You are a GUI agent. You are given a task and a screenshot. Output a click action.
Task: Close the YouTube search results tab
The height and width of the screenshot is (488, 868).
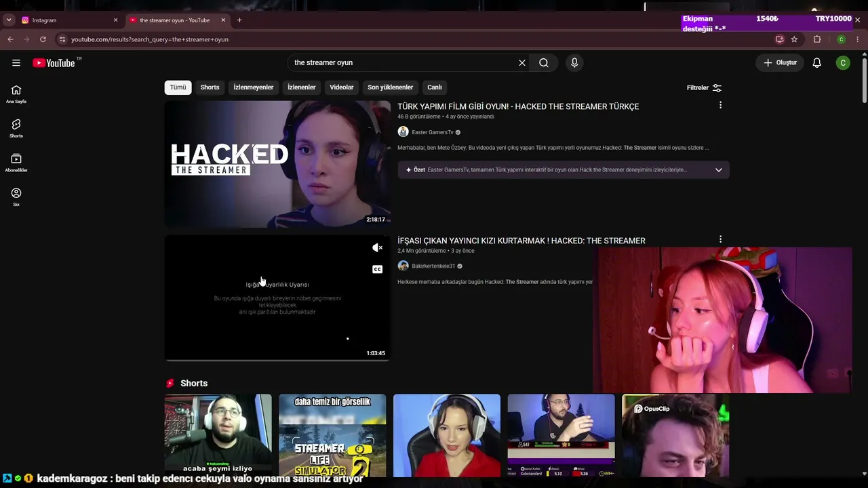[x=223, y=20]
